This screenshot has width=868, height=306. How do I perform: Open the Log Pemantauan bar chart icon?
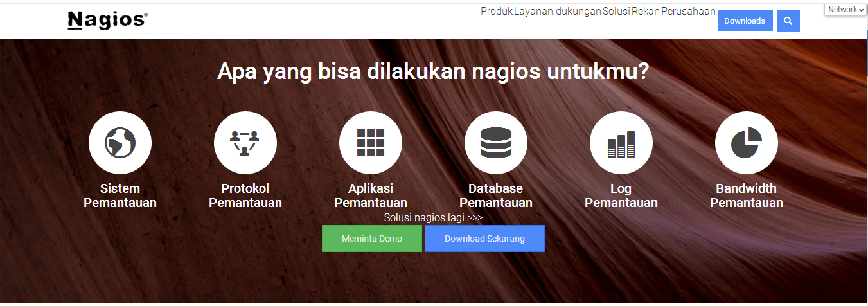point(621,143)
